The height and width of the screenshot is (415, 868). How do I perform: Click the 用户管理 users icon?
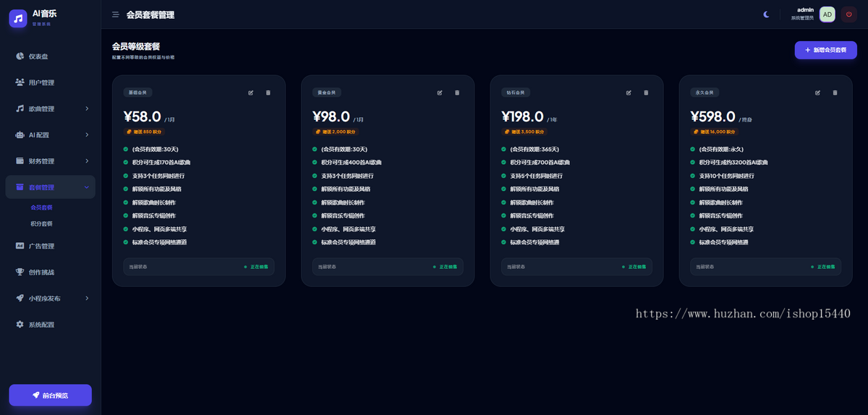[20, 82]
